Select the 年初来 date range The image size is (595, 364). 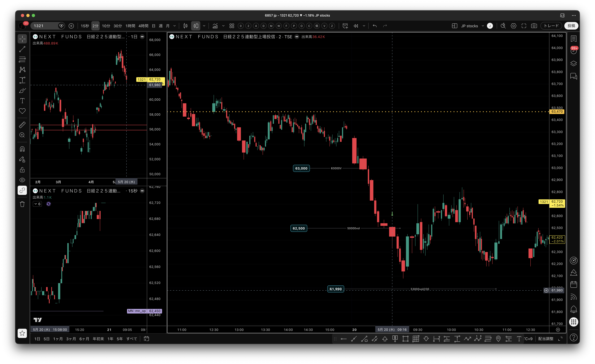[x=98, y=339]
